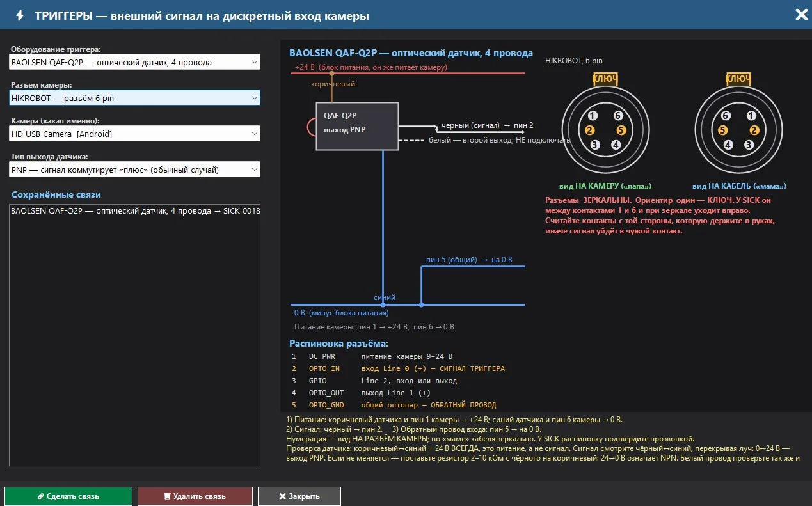Click the 'Сохранённые связи' heading

pos(56,194)
